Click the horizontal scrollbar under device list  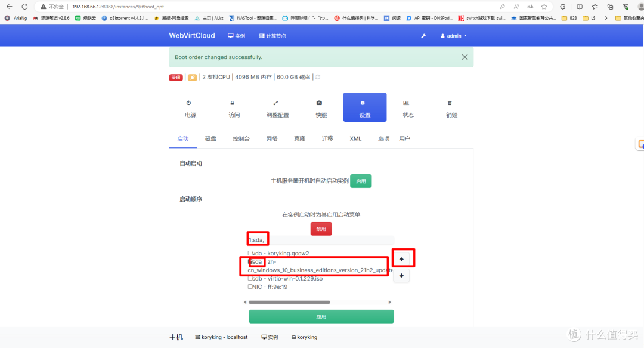click(x=289, y=302)
